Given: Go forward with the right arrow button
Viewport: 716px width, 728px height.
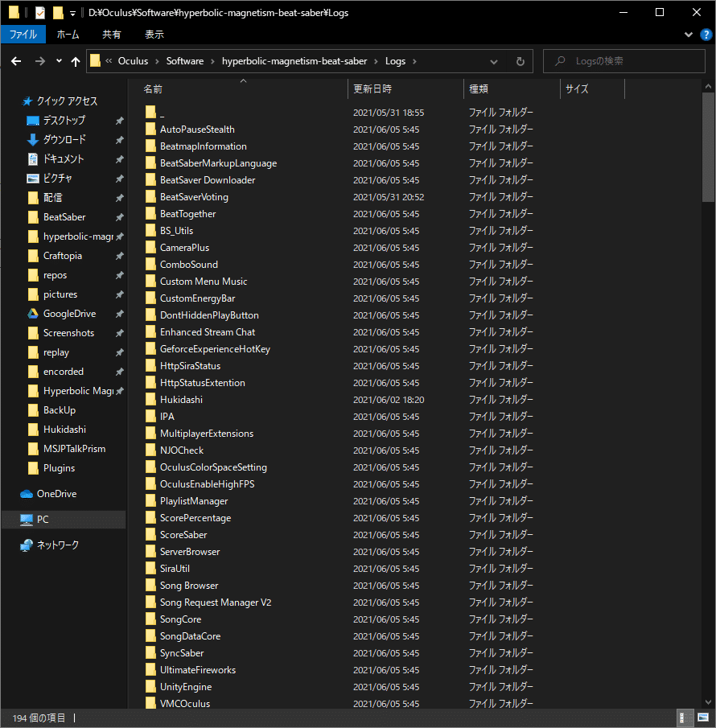Looking at the screenshot, I should coord(40,61).
